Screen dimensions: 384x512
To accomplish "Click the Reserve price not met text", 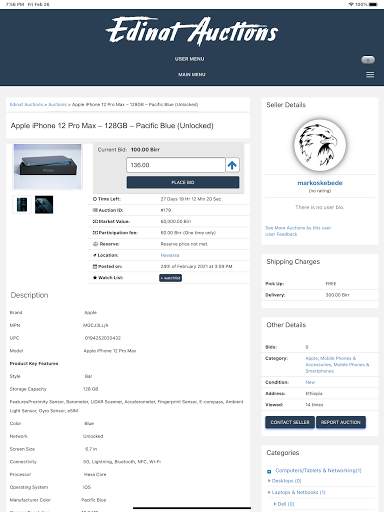I will pyautogui.click(x=184, y=244).
